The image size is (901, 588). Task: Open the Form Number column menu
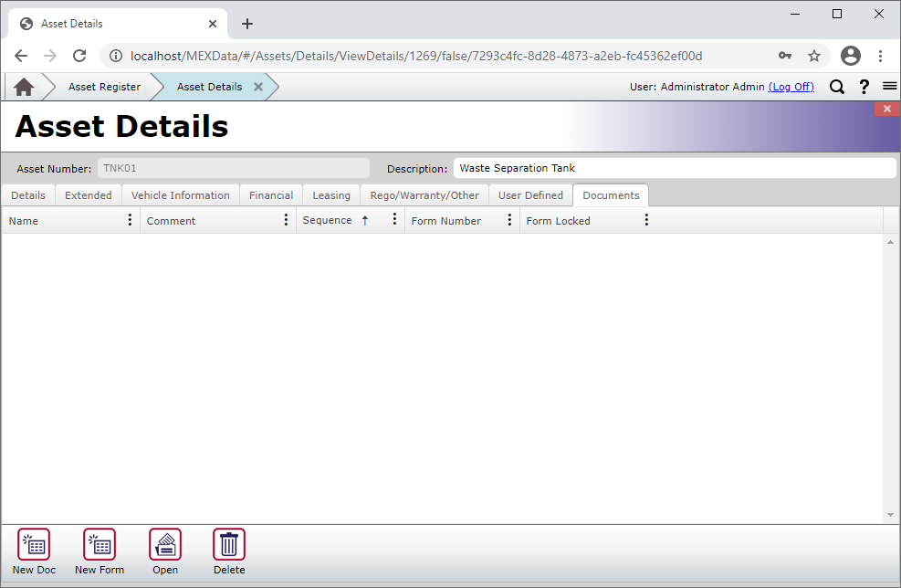point(509,220)
